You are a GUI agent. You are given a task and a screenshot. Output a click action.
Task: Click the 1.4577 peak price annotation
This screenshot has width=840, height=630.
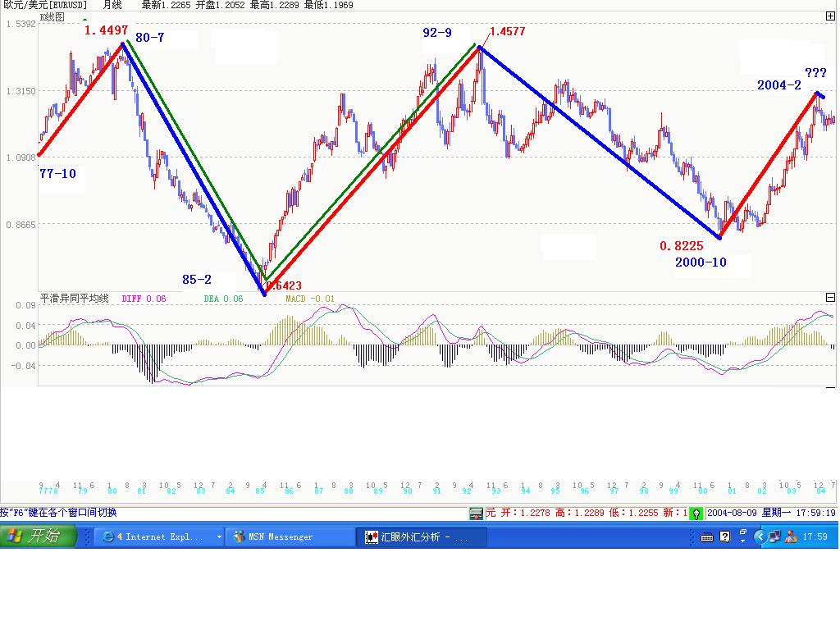point(507,32)
